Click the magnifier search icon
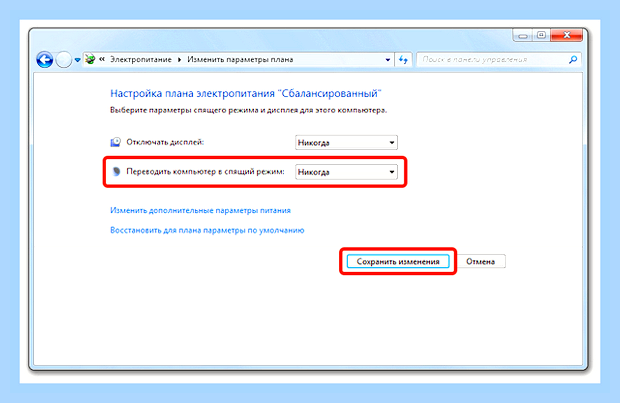The height and width of the screenshot is (403, 620). click(573, 60)
